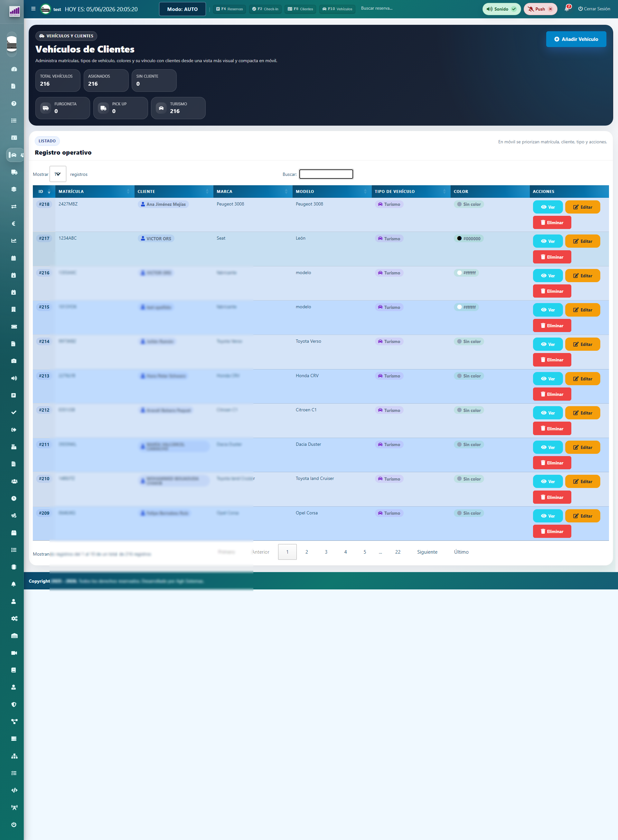Click the power icon at sidebar bottom

click(x=14, y=825)
